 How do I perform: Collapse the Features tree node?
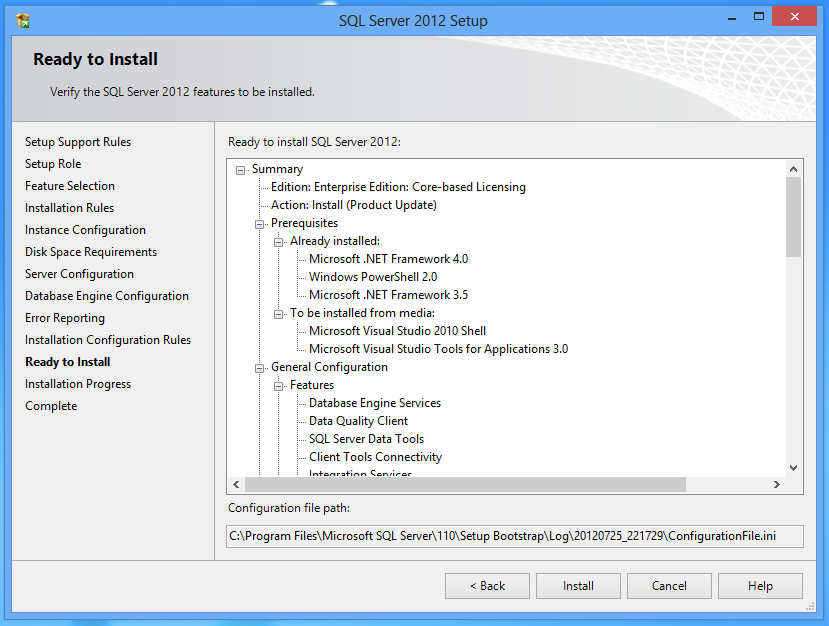(279, 386)
